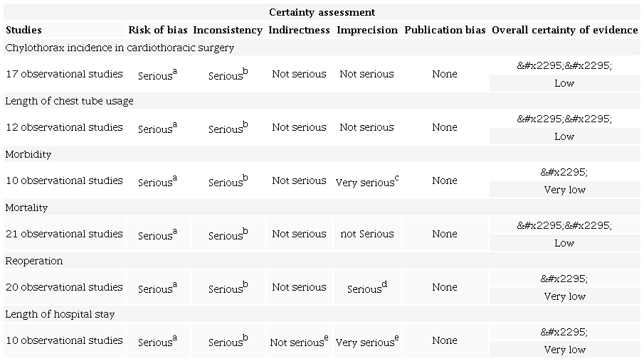Select the "Length of hospital stay" row

[60, 314]
